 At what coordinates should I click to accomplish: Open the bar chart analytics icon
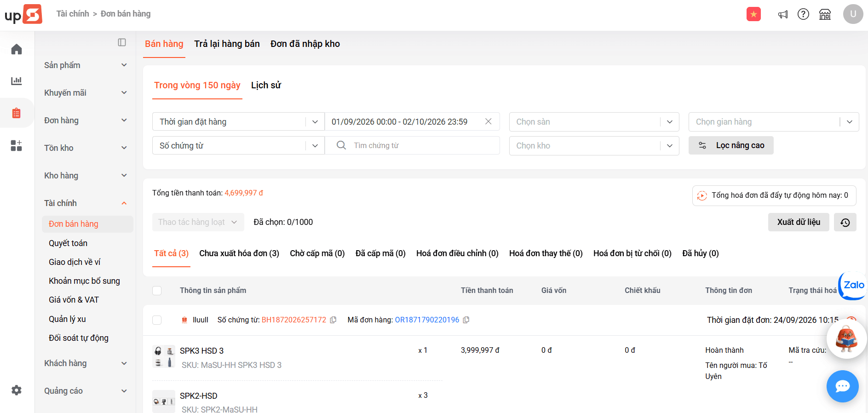(x=17, y=81)
